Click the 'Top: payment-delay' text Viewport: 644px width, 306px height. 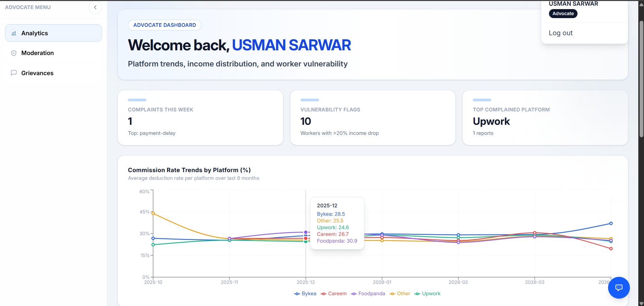(152, 133)
